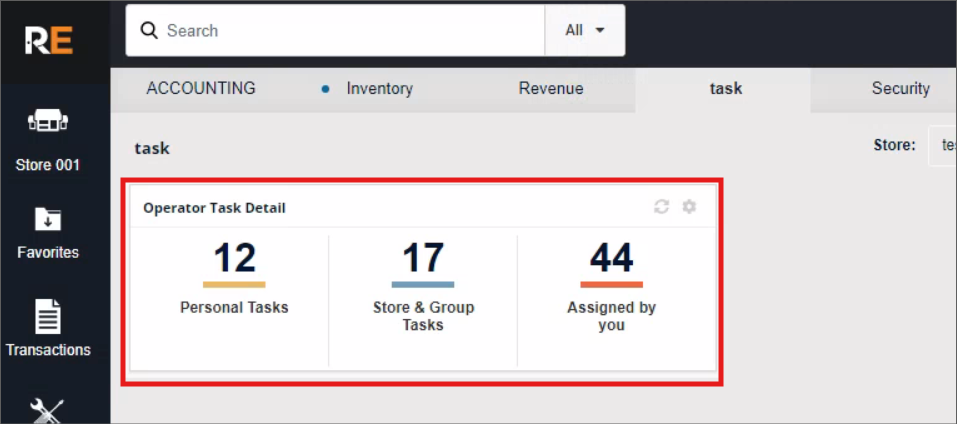
Task: Open the Security tab
Action: click(900, 89)
